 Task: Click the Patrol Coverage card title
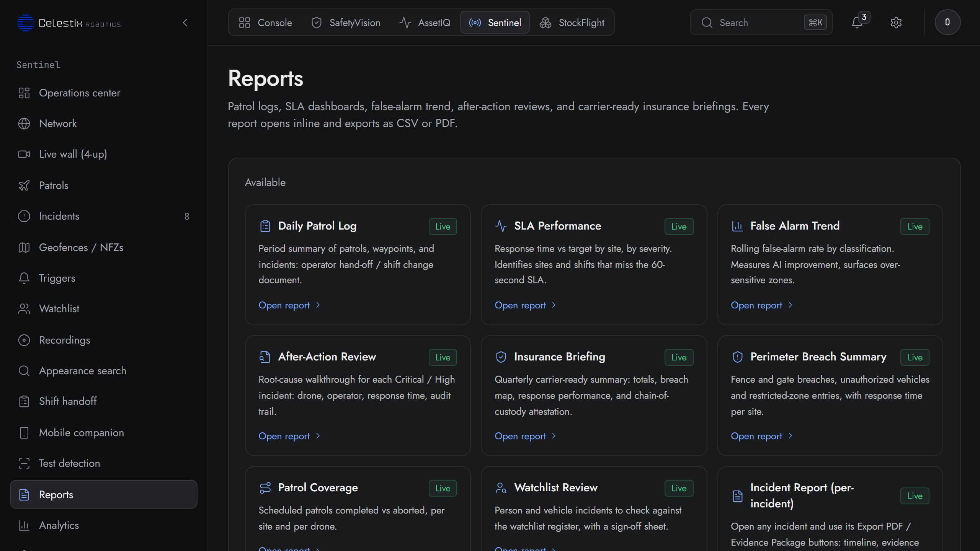[318, 488]
